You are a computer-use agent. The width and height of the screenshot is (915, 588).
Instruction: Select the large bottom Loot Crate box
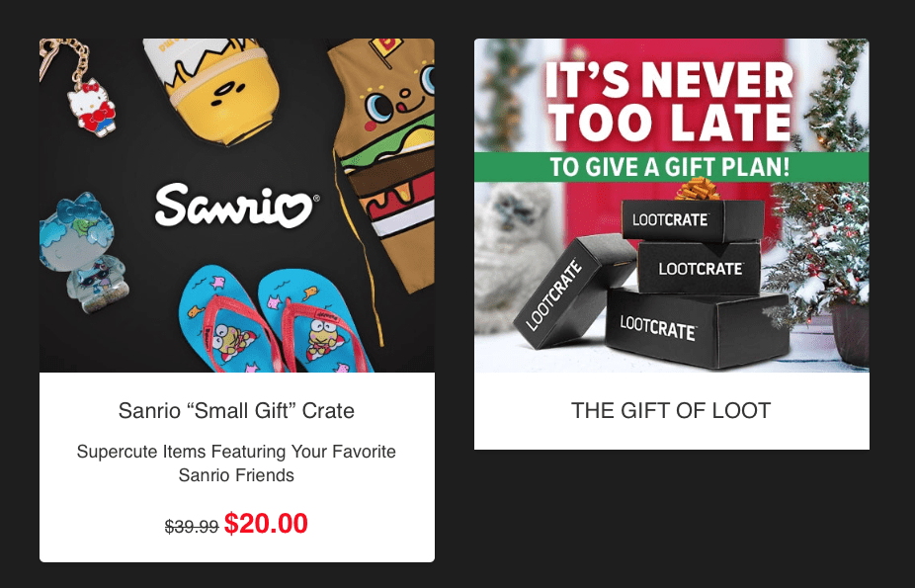click(x=698, y=327)
